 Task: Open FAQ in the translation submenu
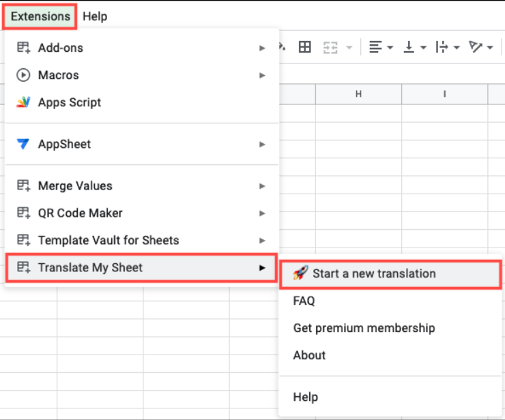[304, 301]
